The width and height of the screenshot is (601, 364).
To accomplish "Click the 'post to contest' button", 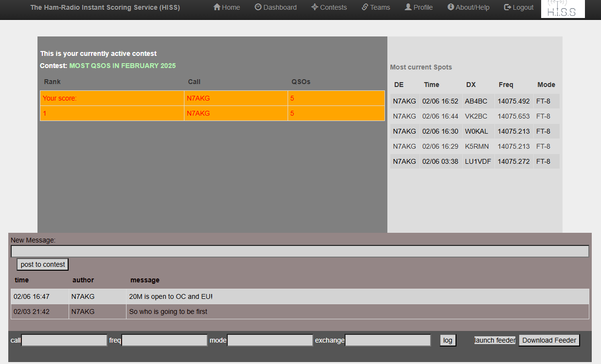I will pos(43,264).
